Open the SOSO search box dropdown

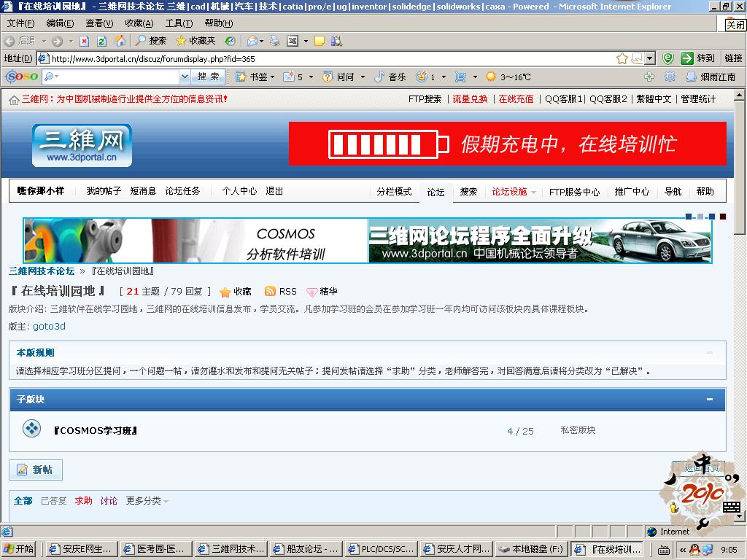click(185, 76)
